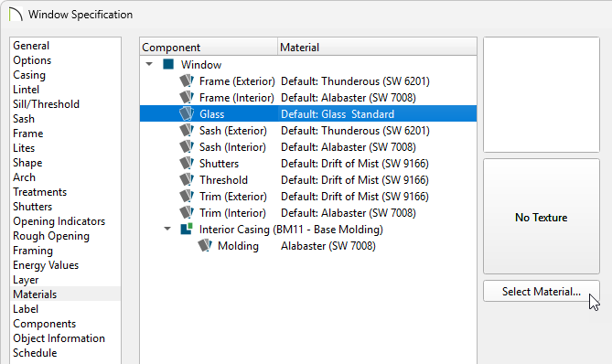Select the Sash (Interior) component row
The image size is (612, 364).
tap(308, 147)
